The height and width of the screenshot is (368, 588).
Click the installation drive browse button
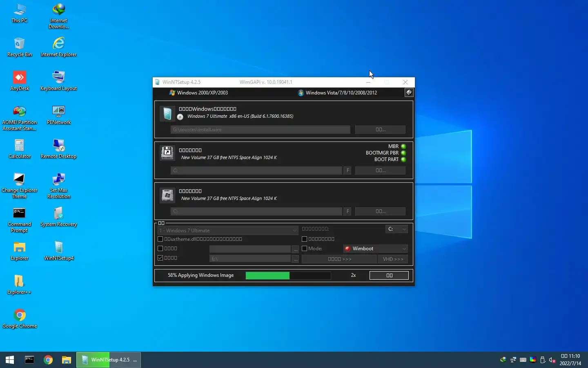click(380, 211)
